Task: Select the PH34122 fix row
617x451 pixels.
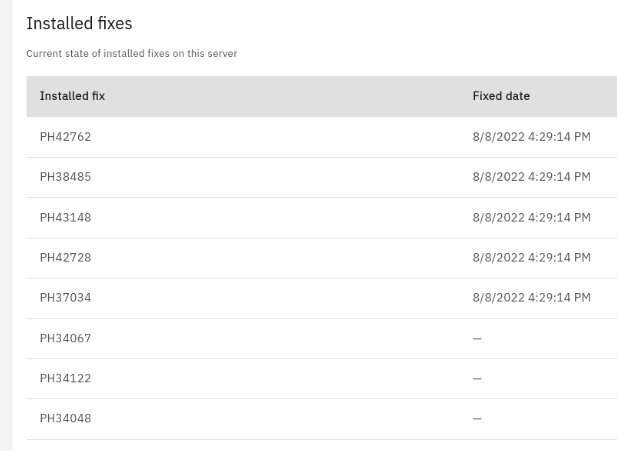Action: coord(65,378)
